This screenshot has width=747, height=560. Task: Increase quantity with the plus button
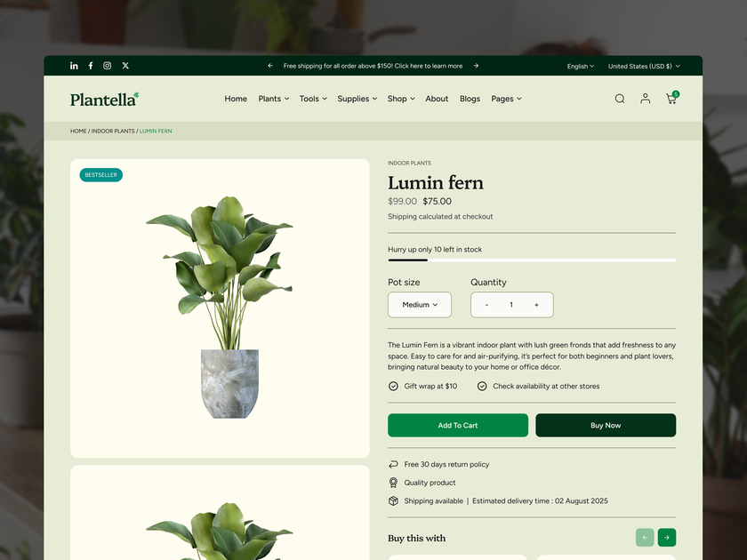pyautogui.click(x=536, y=305)
